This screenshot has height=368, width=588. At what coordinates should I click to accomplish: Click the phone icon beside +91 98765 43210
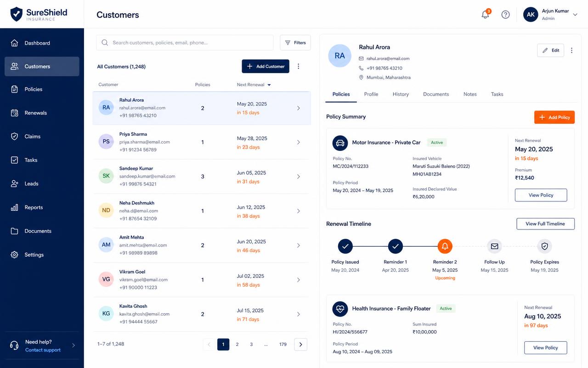coord(361,68)
